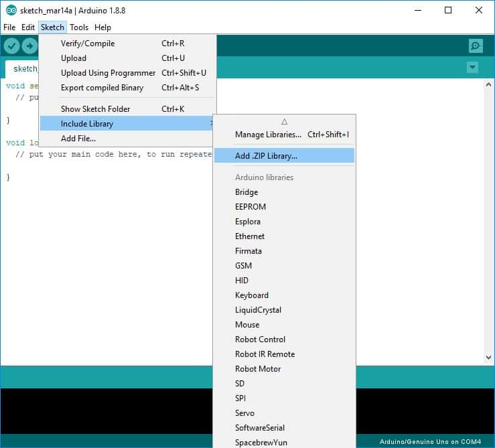Include the Robot IR Remote library

[284, 354]
